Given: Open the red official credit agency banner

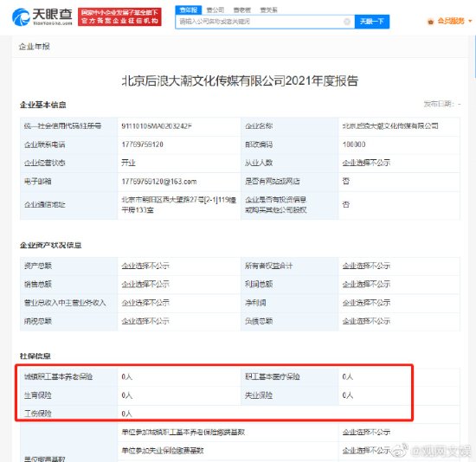Looking at the screenshot, I should (x=119, y=17).
